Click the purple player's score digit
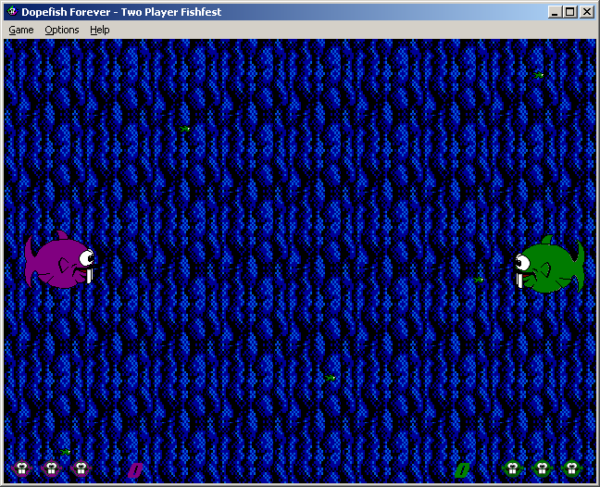Screen dimensions: 600x487 (136, 469)
